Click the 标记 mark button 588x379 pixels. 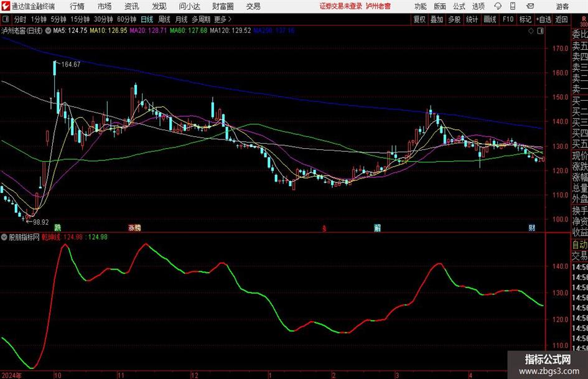tap(525, 19)
